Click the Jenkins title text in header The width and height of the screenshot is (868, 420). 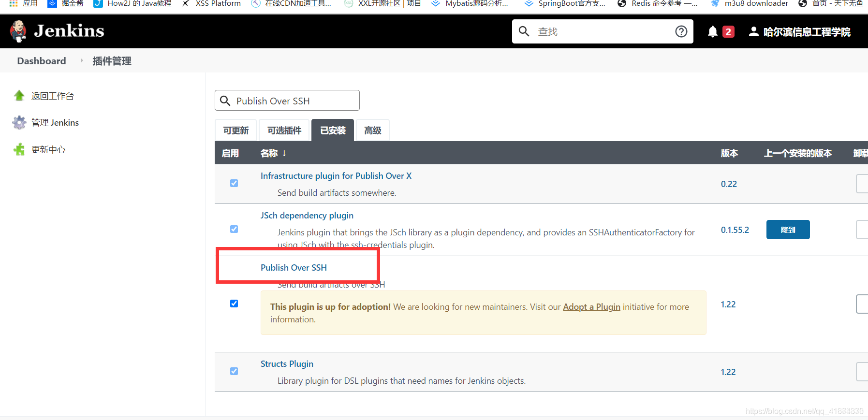[x=69, y=31]
